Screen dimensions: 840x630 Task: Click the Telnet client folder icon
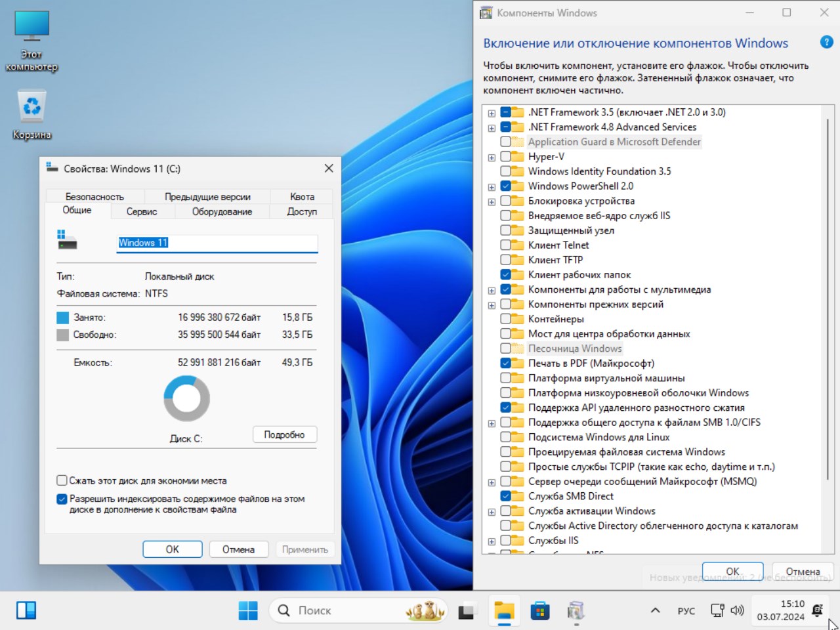(518, 245)
